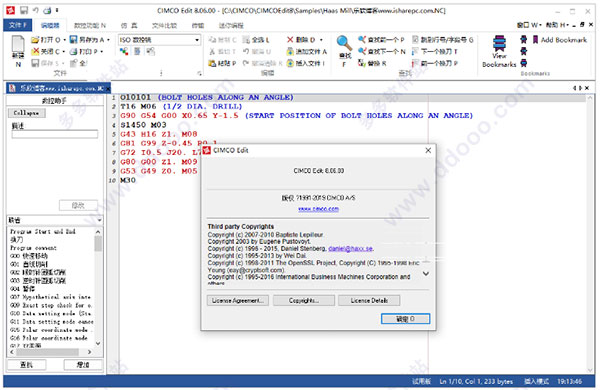Click the View Bookmarks icon
The image size is (600, 390).
point(499,44)
